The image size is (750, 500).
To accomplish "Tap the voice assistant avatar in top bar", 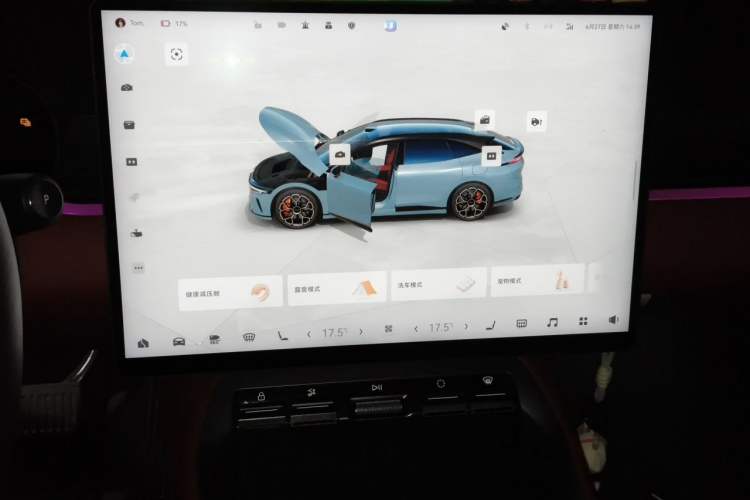I will pyautogui.click(x=391, y=25).
